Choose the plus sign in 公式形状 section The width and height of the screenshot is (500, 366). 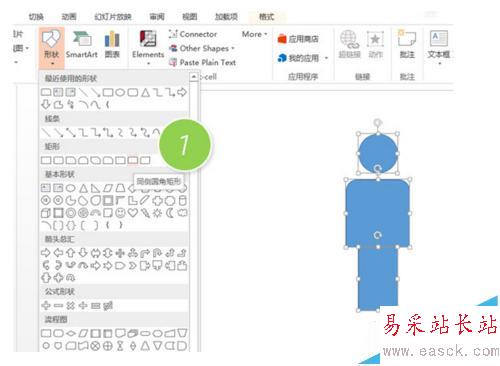(x=46, y=305)
